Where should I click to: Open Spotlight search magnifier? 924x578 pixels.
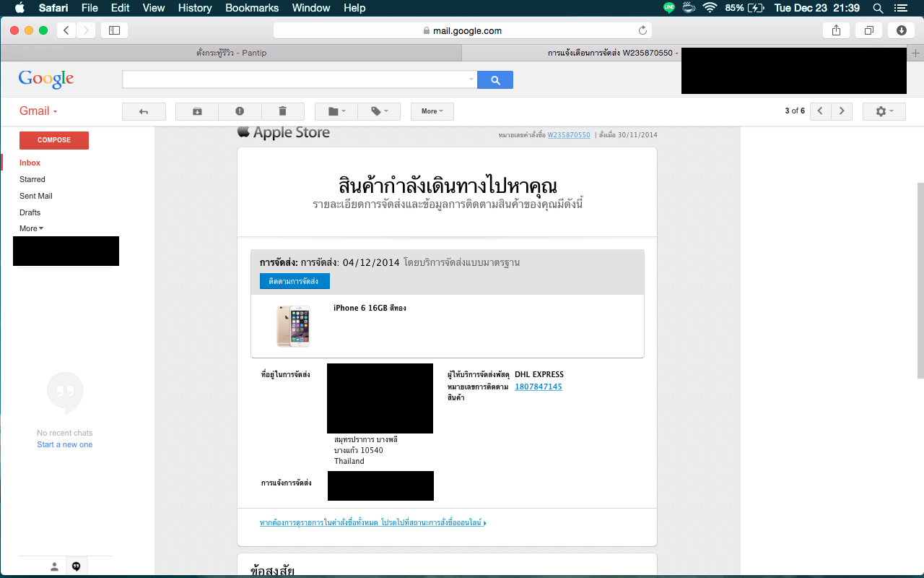(x=878, y=8)
